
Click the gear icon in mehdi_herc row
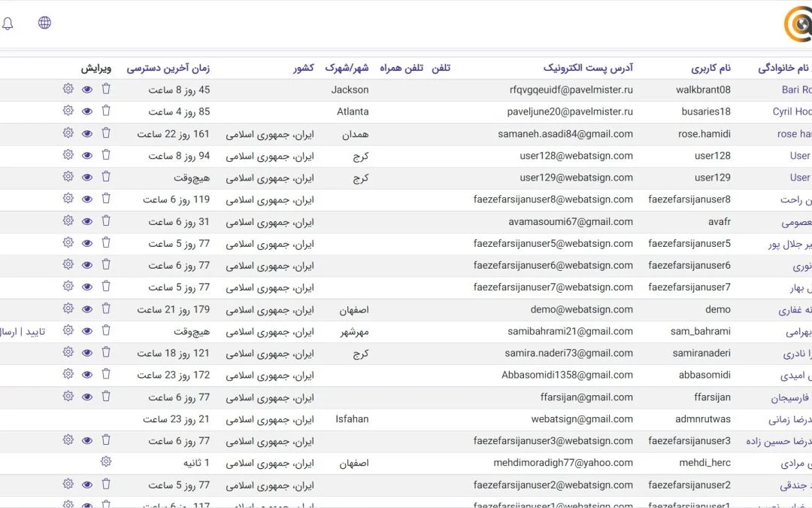tap(106, 463)
